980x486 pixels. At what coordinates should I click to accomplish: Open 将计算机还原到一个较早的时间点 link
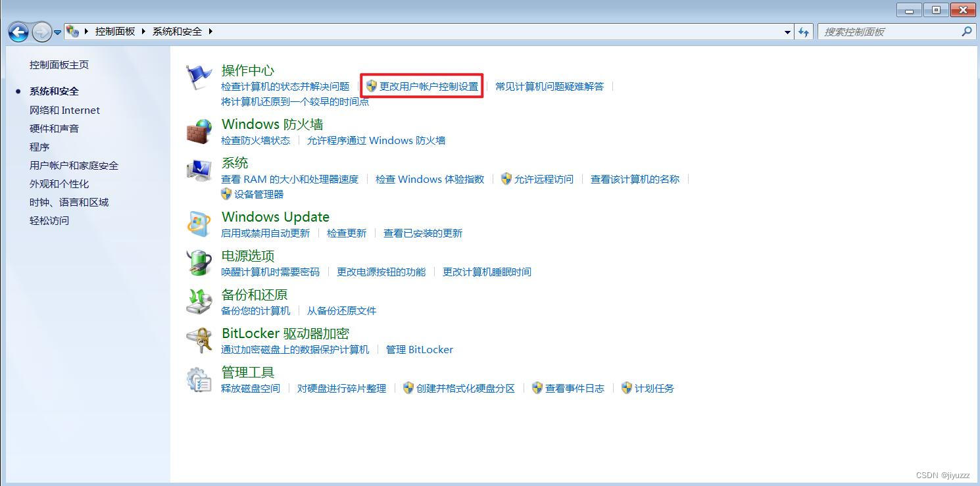pos(295,101)
